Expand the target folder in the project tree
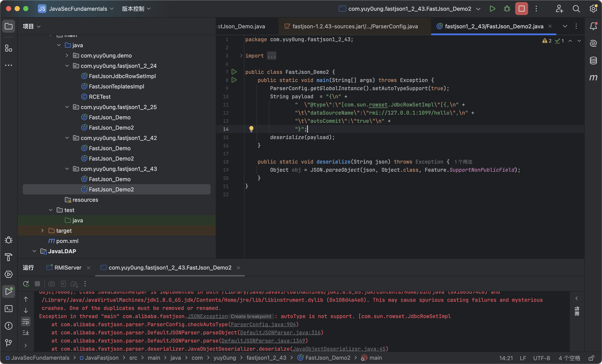The image size is (602, 364). coord(42,231)
